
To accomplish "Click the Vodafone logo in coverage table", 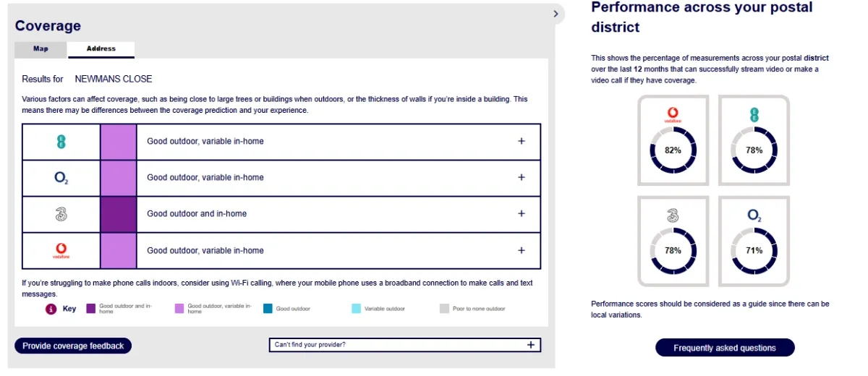I will [x=61, y=251].
